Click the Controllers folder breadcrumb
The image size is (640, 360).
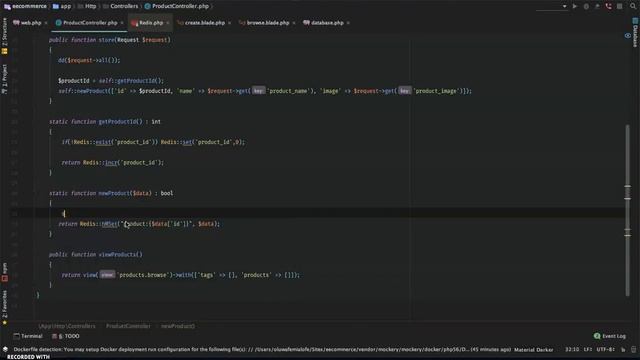click(x=120, y=6)
